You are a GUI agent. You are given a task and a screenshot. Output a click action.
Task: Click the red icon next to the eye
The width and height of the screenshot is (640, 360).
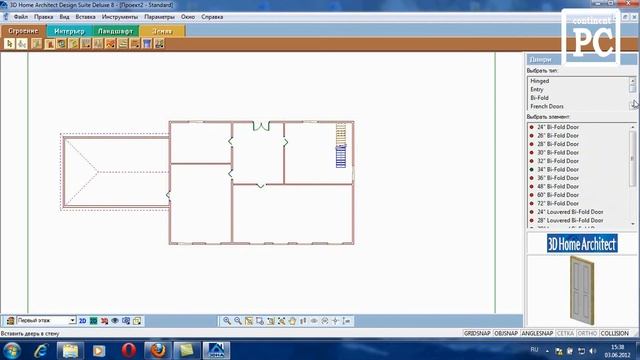(104, 321)
